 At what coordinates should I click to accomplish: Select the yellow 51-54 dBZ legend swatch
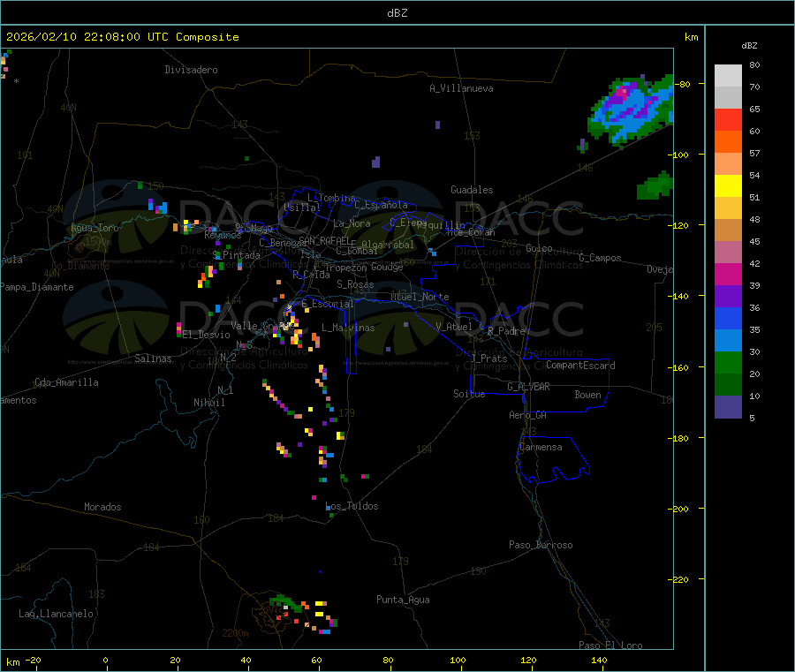tap(728, 186)
